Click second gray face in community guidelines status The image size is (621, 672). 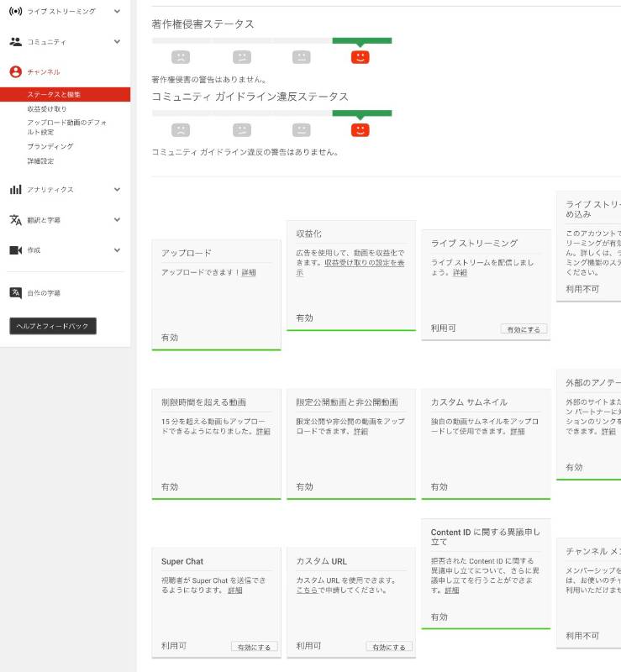(242, 130)
